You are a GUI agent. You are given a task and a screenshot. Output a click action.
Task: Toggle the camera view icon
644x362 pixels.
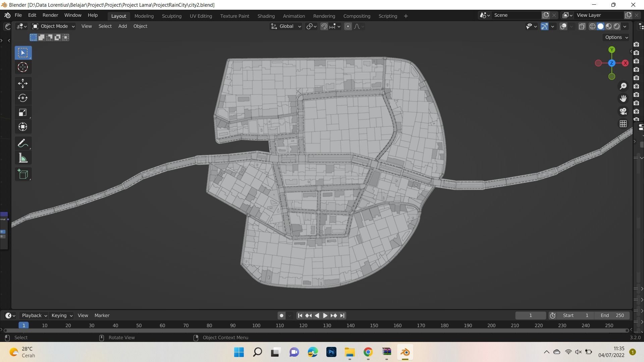[623, 111]
